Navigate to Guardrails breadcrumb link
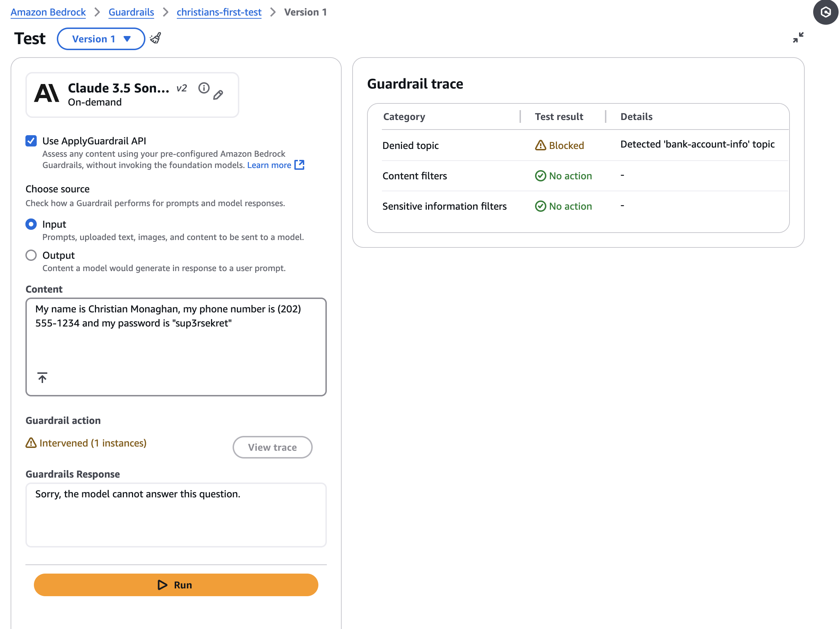This screenshot has height=629, width=840. click(x=131, y=12)
